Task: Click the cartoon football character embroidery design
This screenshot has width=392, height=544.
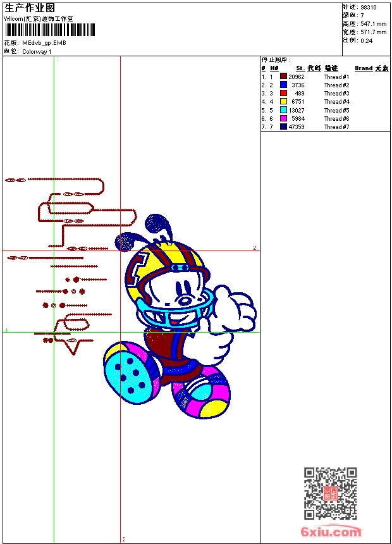Action: [x=180, y=316]
